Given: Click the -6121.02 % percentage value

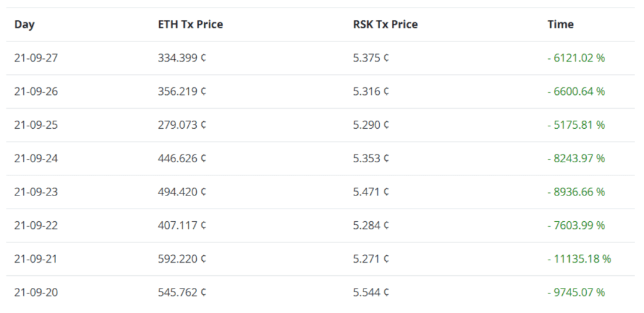Looking at the screenshot, I should pos(576,58).
